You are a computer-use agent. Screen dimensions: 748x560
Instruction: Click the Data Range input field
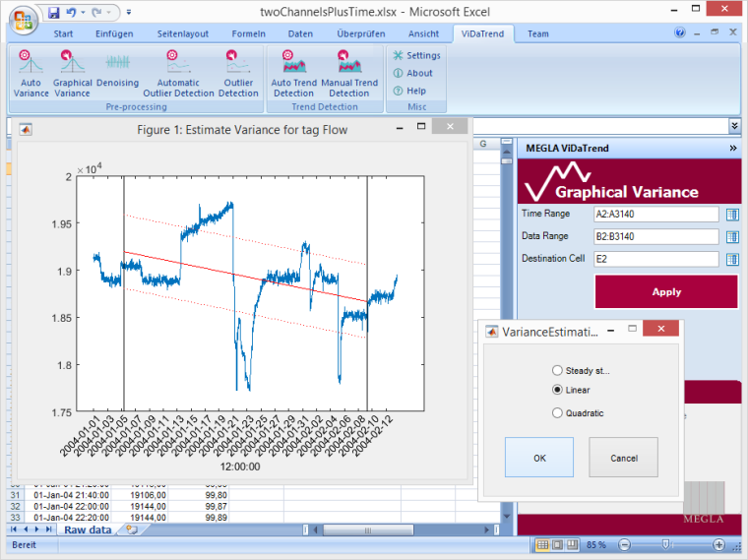pyautogui.click(x=656, y=236)
